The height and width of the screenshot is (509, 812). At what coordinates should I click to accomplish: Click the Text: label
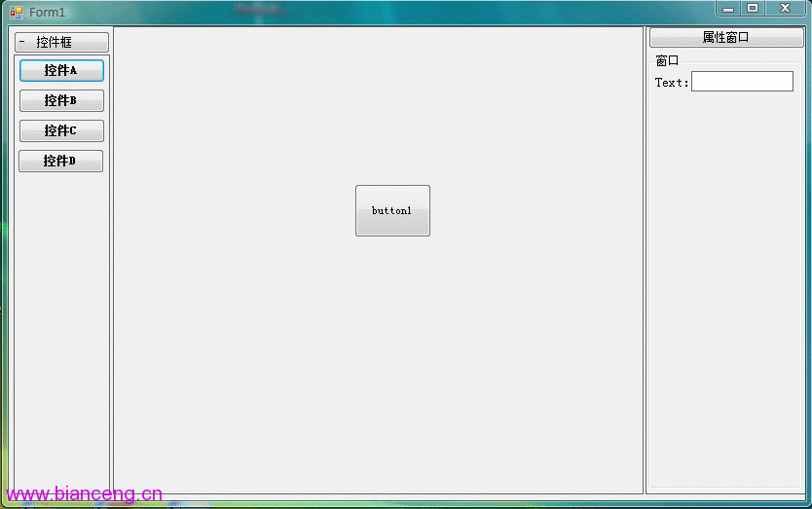pyautogui.click(x=672, y=83)
